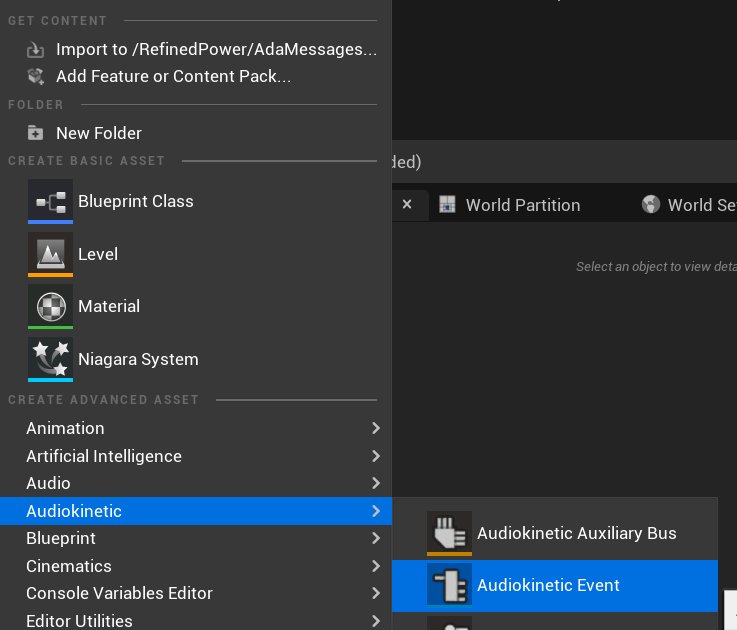
Task: Close the tab left of World Partition
Action: point(407,205)
